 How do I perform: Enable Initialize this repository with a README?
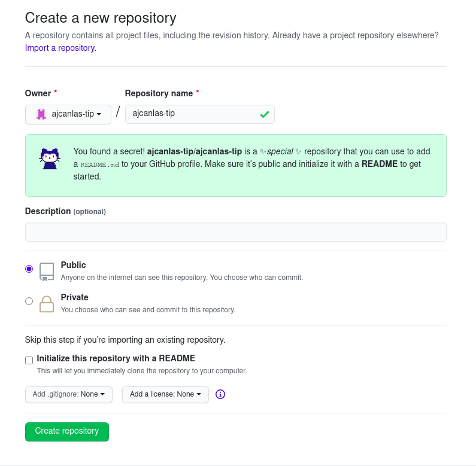pos(29,360)
